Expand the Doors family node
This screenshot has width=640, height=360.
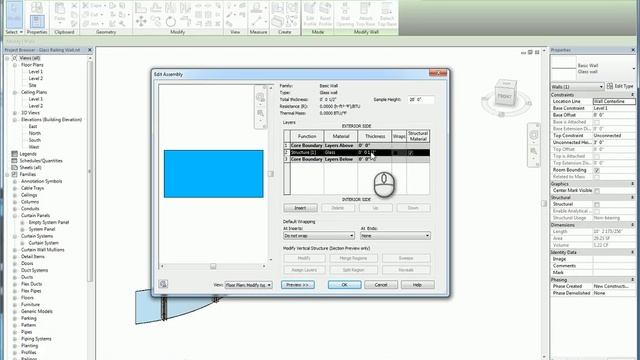15,264
